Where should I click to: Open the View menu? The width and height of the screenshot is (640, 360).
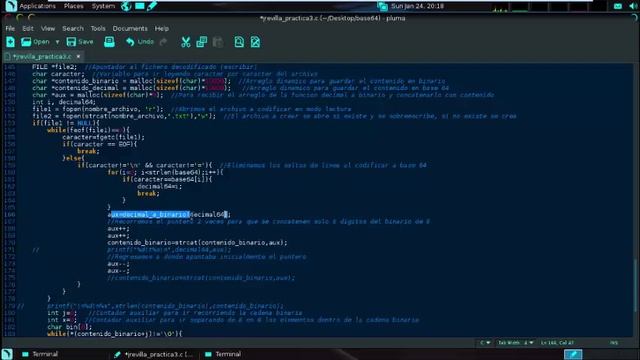[48, 29]
